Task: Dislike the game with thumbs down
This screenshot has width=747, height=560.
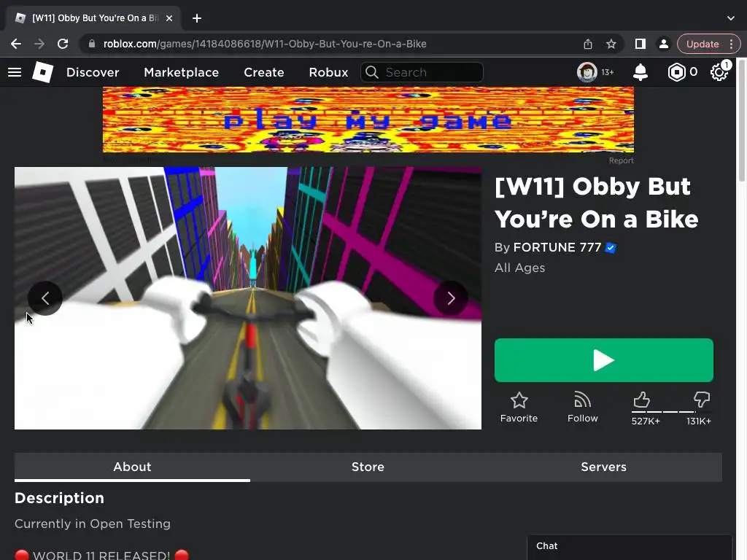Action: (x=702, y=399)
